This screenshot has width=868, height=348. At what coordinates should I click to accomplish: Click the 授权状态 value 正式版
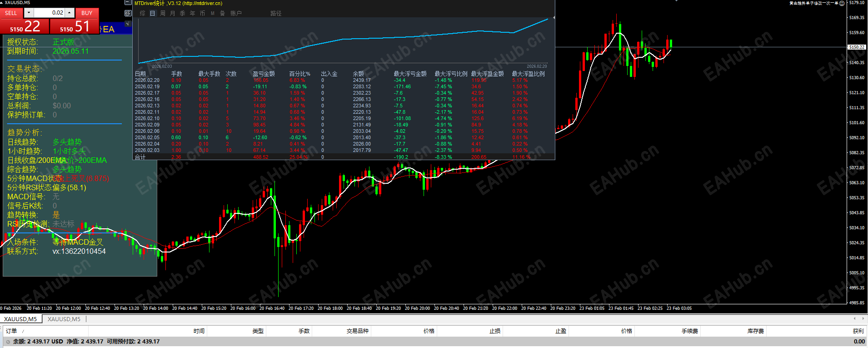64,42
